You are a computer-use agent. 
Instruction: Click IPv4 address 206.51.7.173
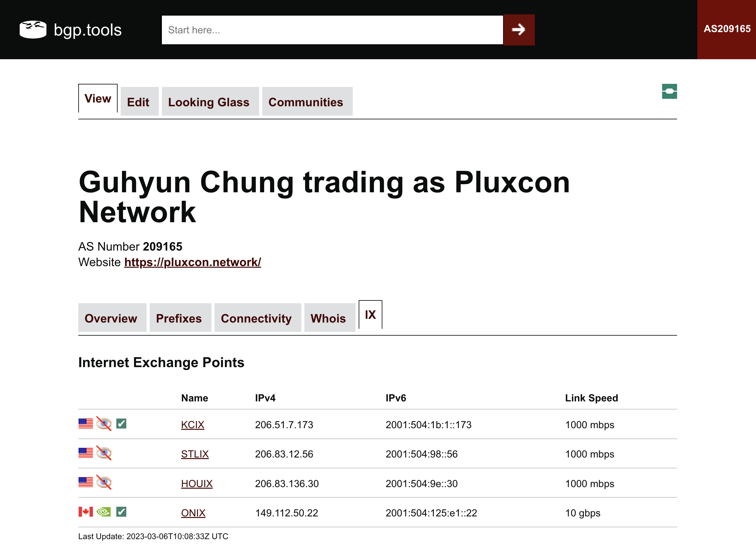click(x=284, y=425)
